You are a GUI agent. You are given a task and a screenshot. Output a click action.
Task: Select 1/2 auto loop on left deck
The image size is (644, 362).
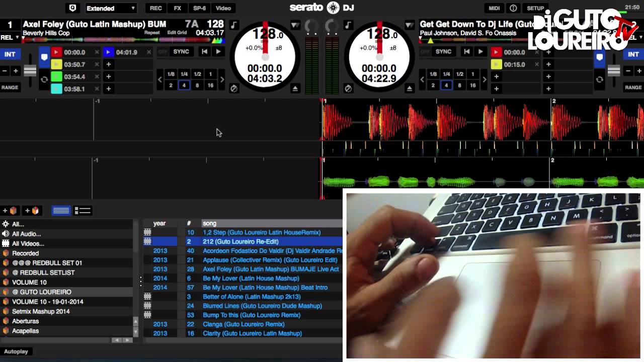197,74
